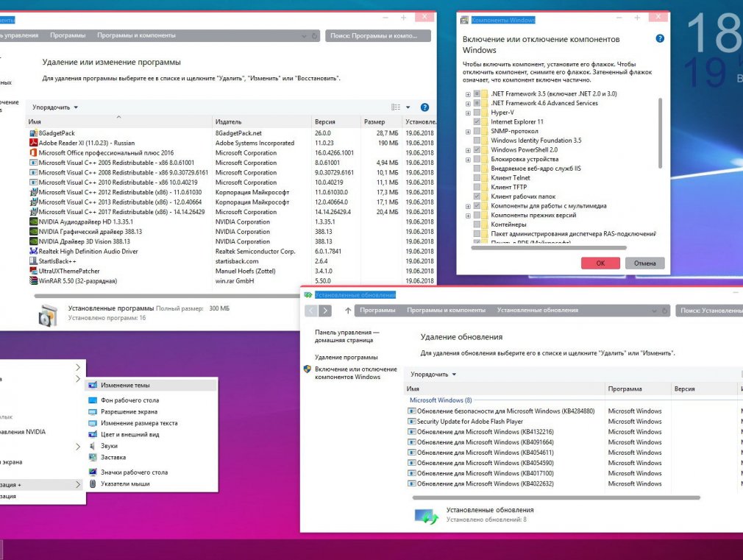This screenshot has height=560, width=743.
Task: Go up one level in Installed Updates
Action: tap(348, 311)
